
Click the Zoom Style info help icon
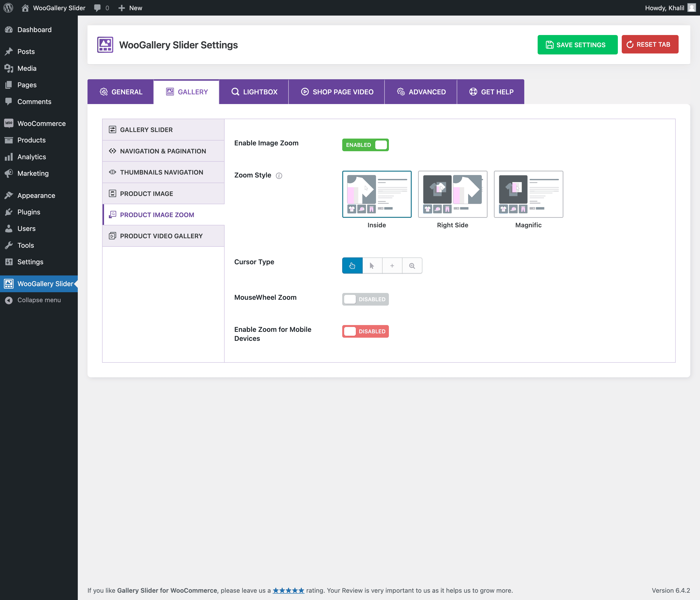coord(279,175)
